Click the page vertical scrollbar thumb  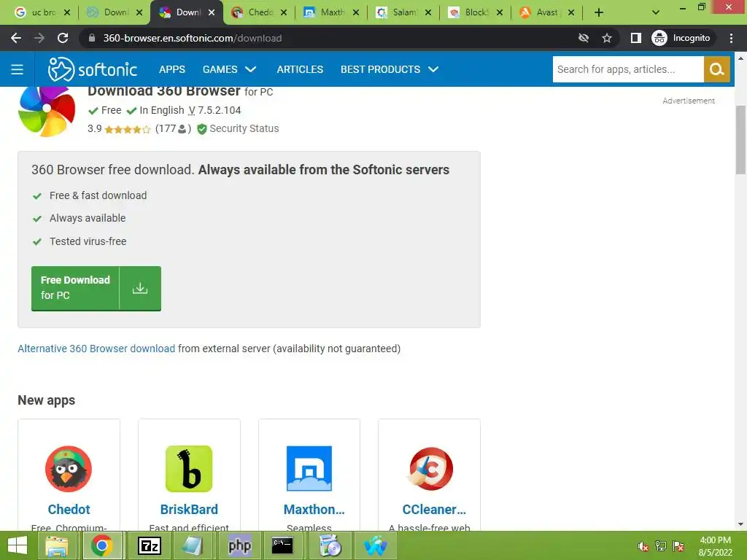click(741, 139)
